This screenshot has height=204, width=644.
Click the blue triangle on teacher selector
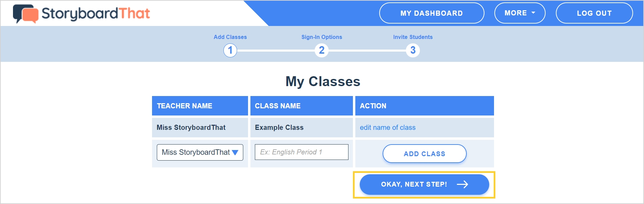pos(235,152)
